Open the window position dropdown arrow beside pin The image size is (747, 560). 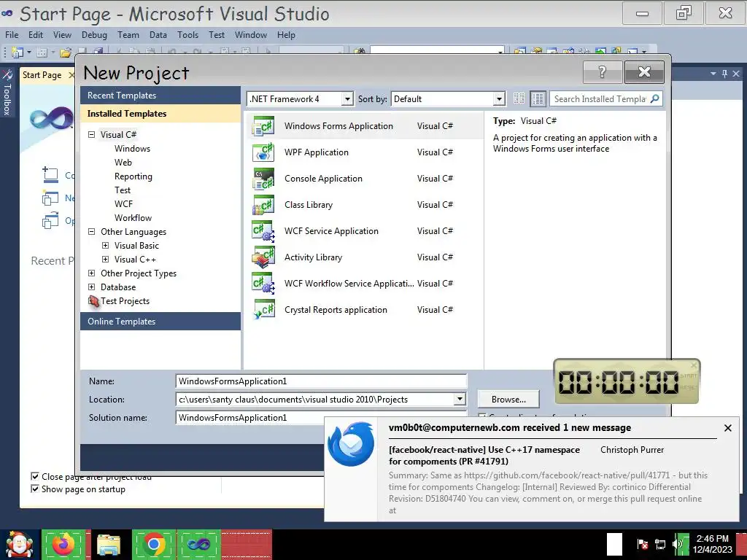[x=713, y=74]
